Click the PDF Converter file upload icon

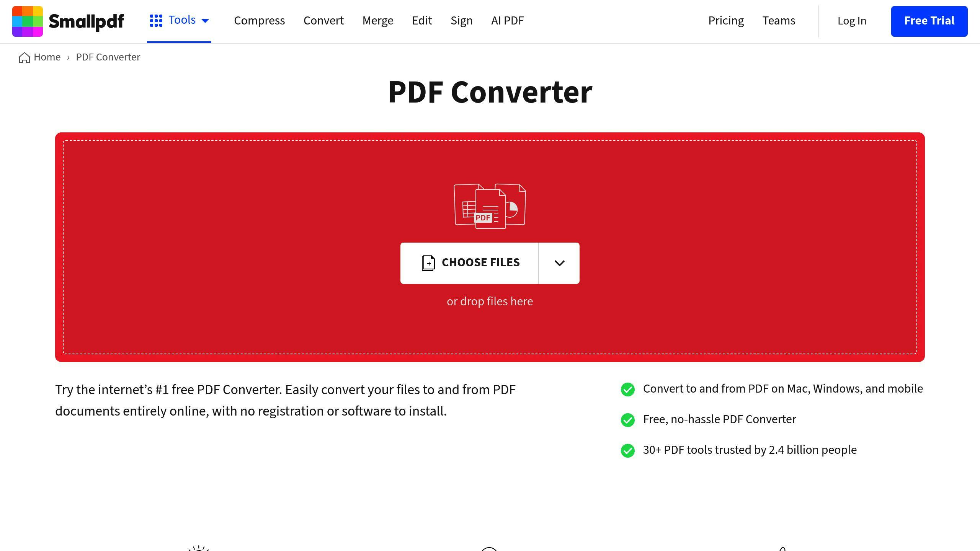(428, 263)
